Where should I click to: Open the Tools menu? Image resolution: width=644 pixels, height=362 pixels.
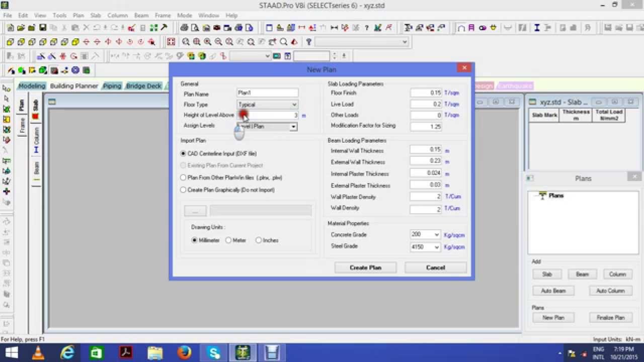point(59,16)
